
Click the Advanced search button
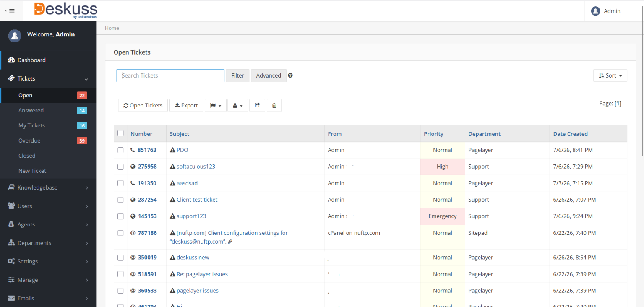(x=269, y=75)
